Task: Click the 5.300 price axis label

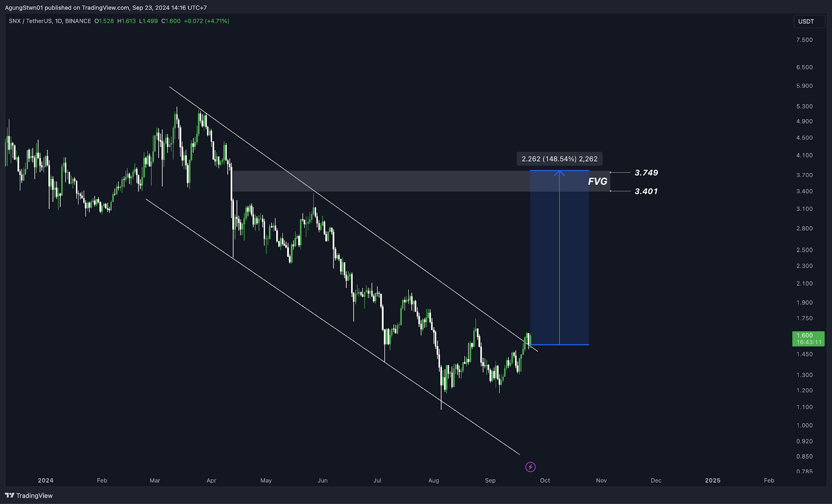Action: point(804,107)
